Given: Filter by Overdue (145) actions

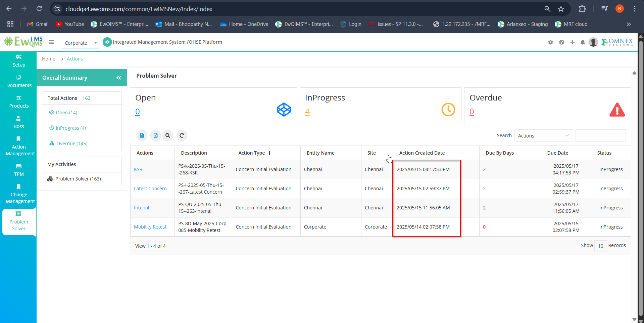Looking at the screenshot, I should tap(68, 144).
